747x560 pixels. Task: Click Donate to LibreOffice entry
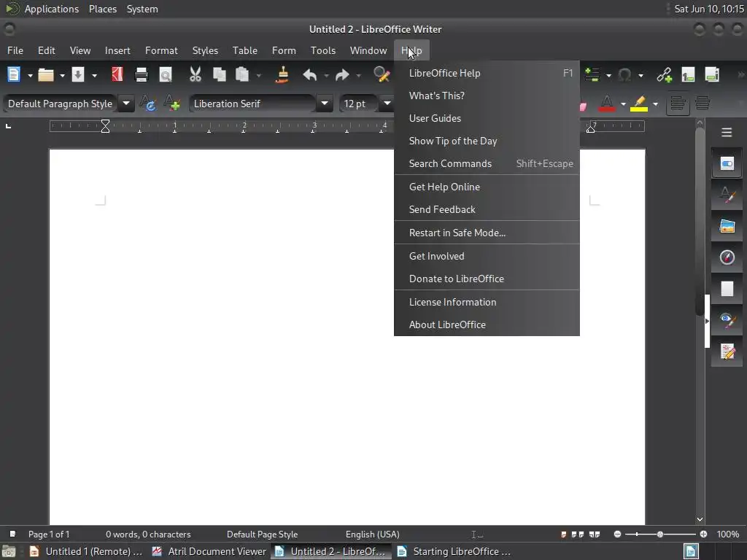click(487, 279)
